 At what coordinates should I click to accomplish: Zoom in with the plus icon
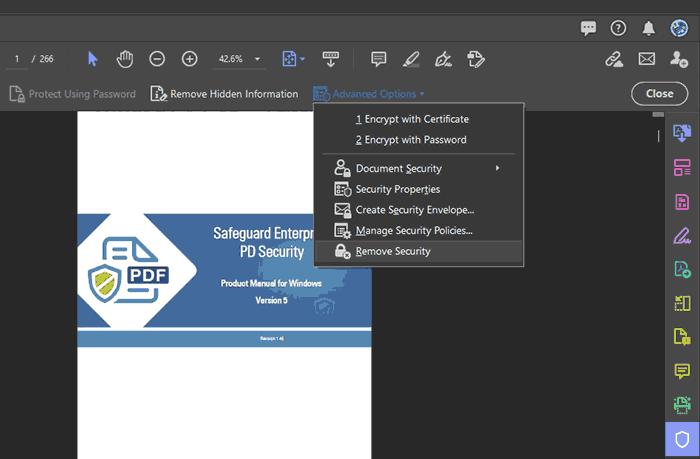pyautogui.click(x=189, y=59)
